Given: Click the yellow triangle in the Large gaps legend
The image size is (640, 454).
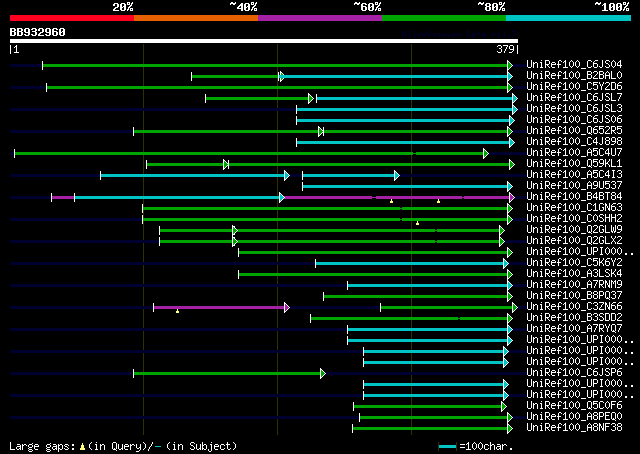Looking at the screenshot, I should pyautogui.click(x=82, y=447).
